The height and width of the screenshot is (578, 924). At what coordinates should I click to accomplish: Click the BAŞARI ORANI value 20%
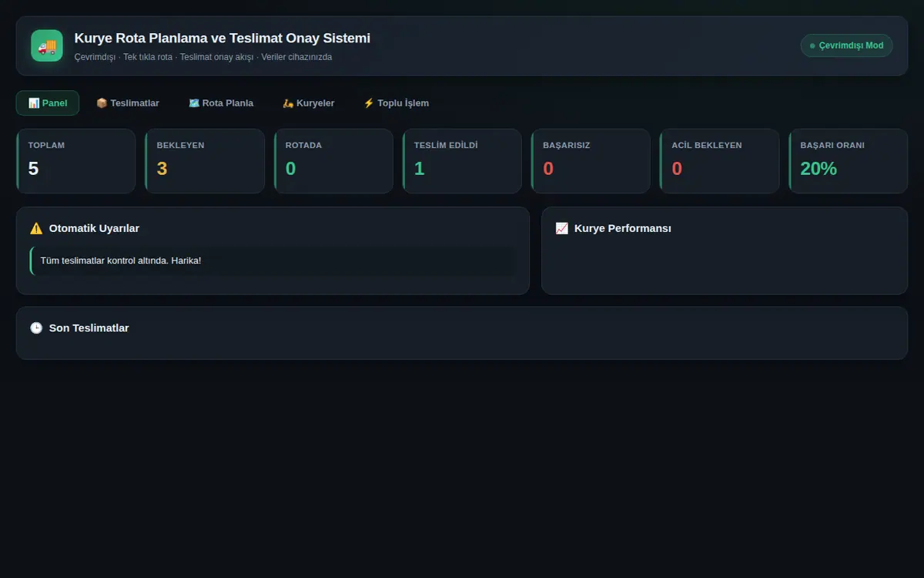coord(819,169)
